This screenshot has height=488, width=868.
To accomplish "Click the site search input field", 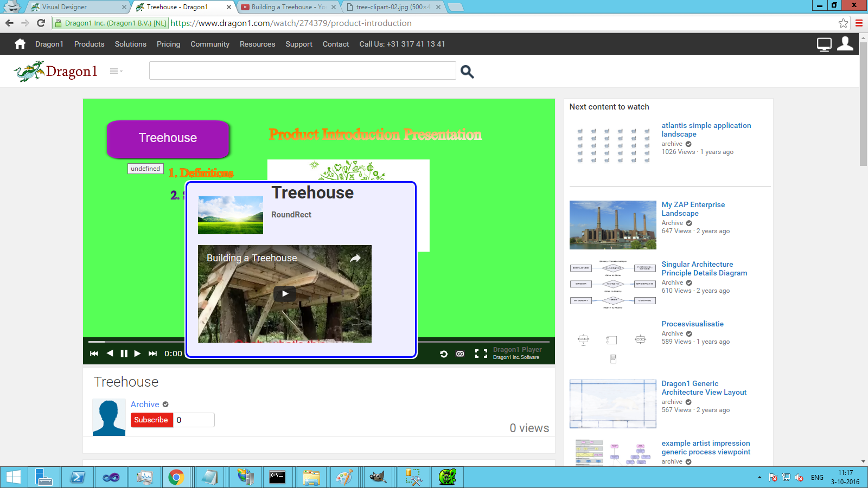I will [303, 70].
